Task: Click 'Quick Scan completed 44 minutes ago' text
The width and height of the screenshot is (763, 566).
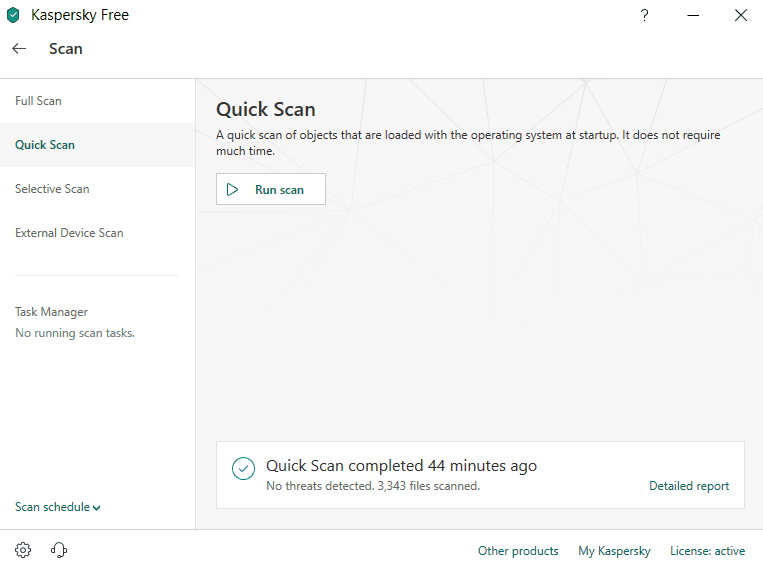Action: pos(401,466)
